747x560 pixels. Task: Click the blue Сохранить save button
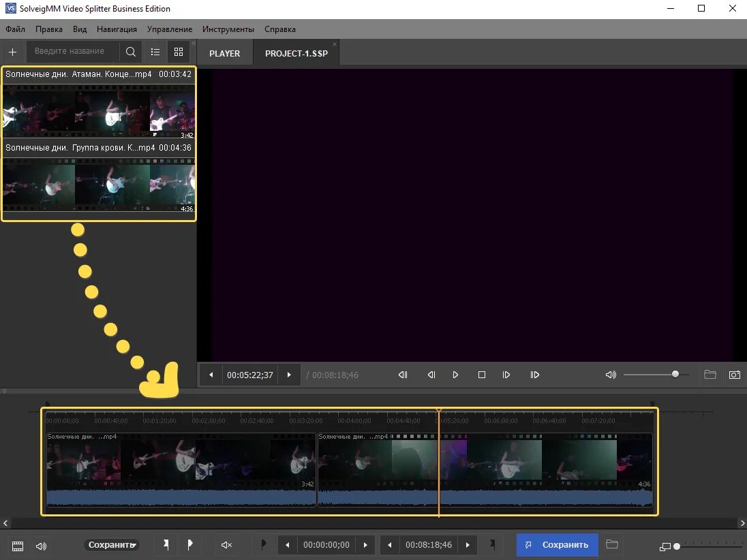pyautogui.click(x=558, y=545)
